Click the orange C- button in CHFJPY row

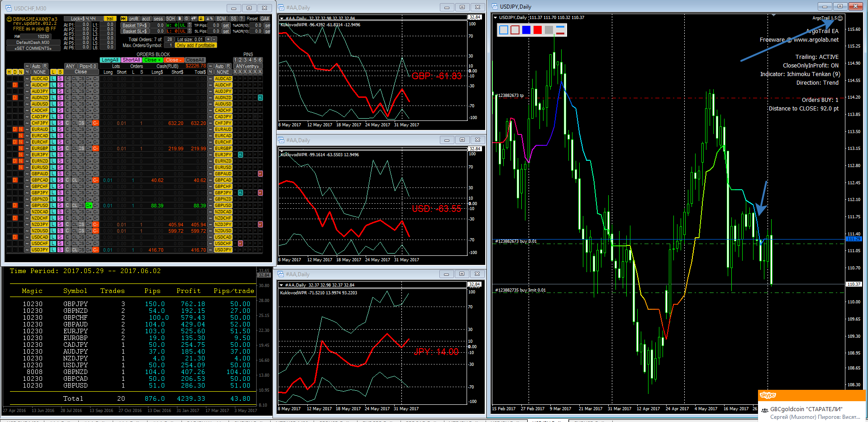[95, 123]
